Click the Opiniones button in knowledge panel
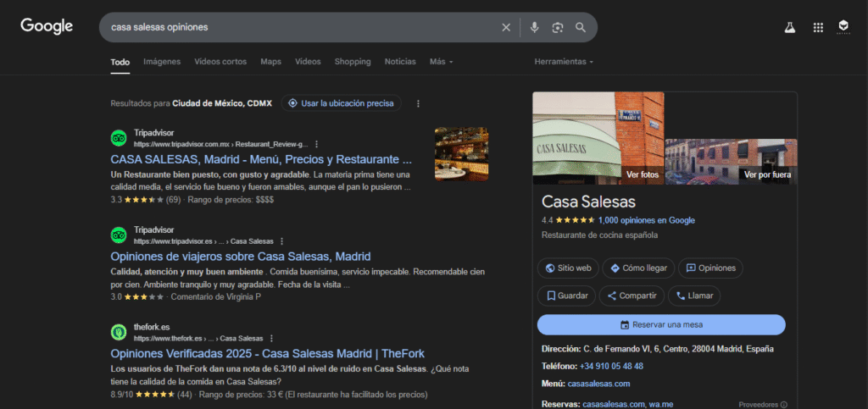This screenshot has height=409, width=868. click(x=710, y=268)
